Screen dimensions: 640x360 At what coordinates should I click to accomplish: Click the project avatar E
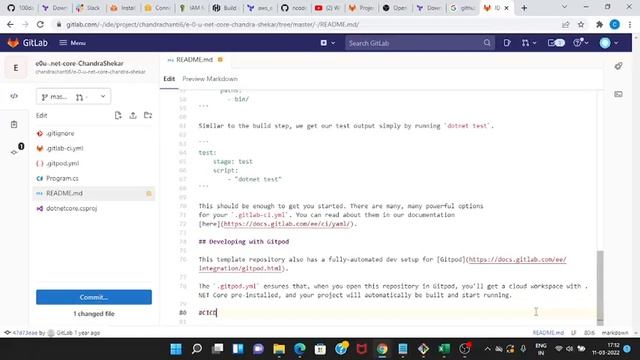[x=16, y=68]
